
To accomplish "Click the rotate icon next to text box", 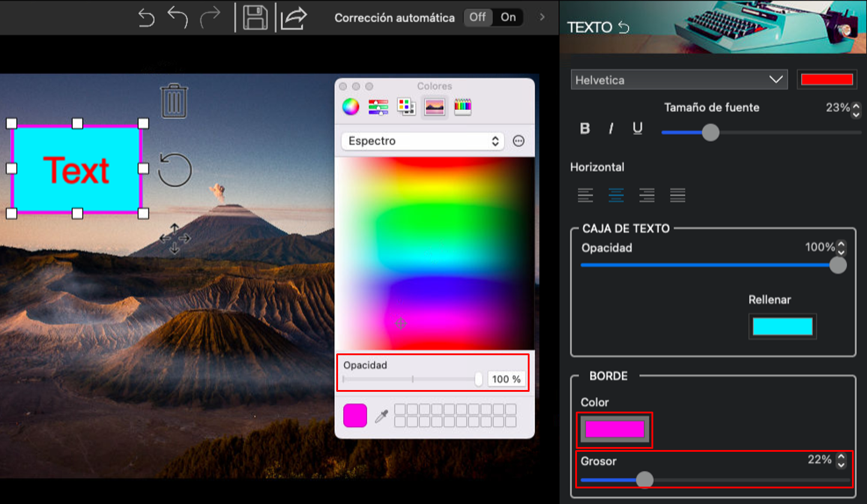I will [x=175, y=169].
